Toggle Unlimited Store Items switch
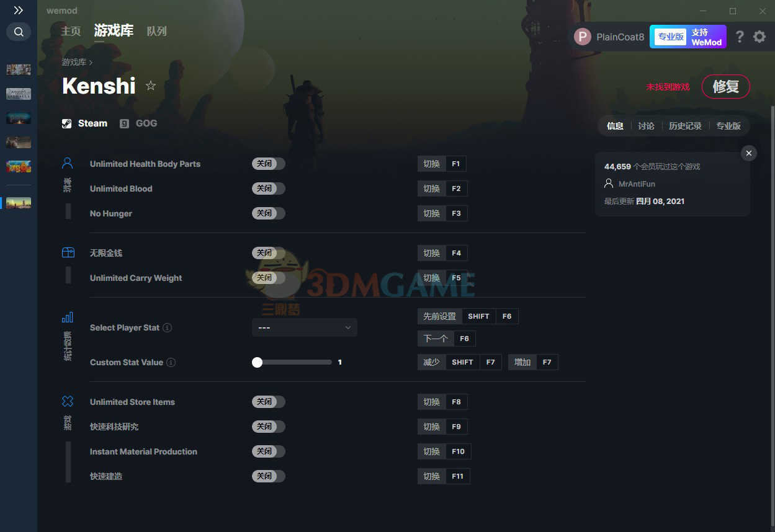The width and height of the screenshot is (775, 532). point(269,402)
